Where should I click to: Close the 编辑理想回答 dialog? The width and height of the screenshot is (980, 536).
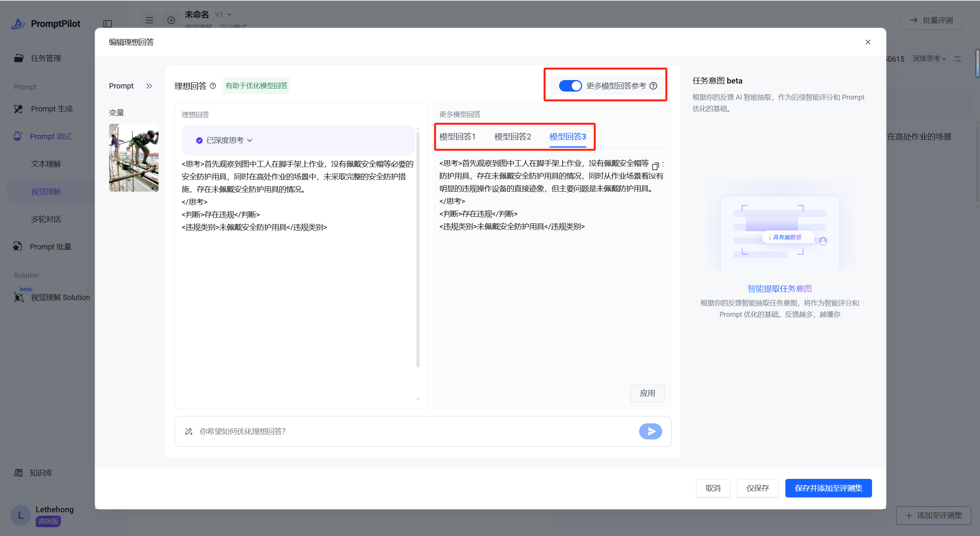click(868, 42)
